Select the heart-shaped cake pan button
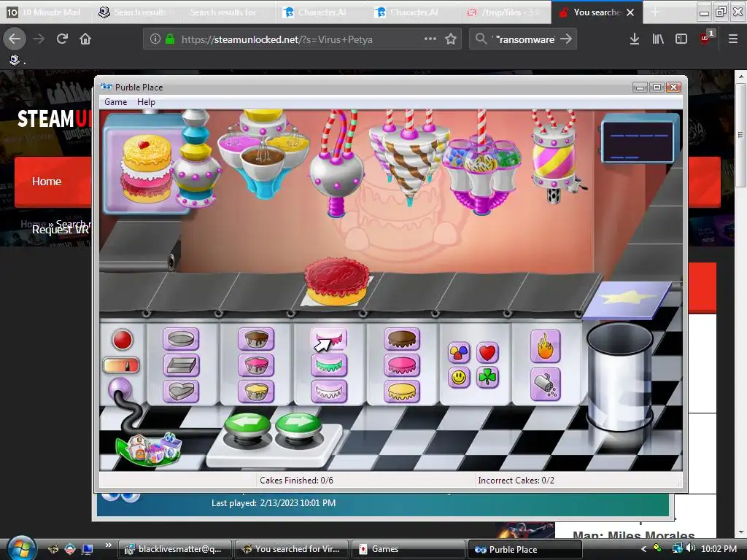The width and height of the screenshot is (747, 560). pos(181,392)
